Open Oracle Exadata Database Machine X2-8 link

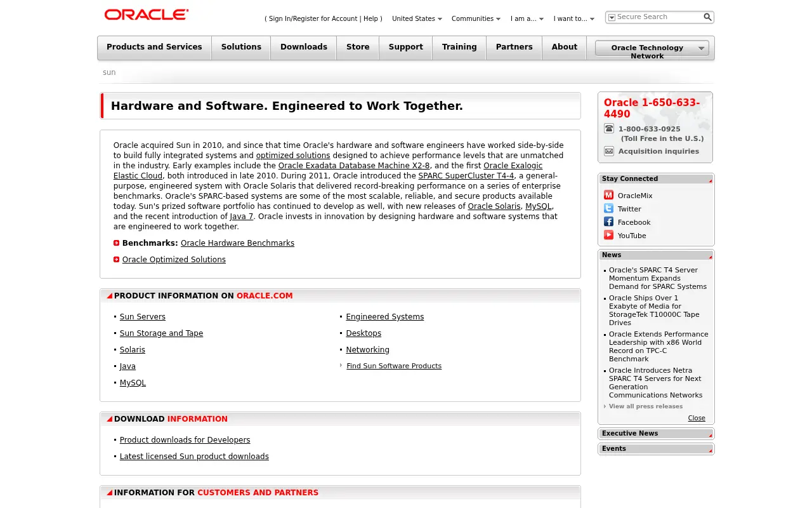point(354,166)
